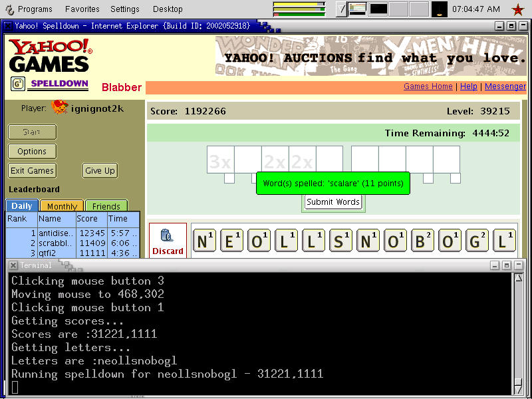Click the Internet Explorer window X icon
The width and height of the screenshot is (532, 399).
click(x=8, y=26)
